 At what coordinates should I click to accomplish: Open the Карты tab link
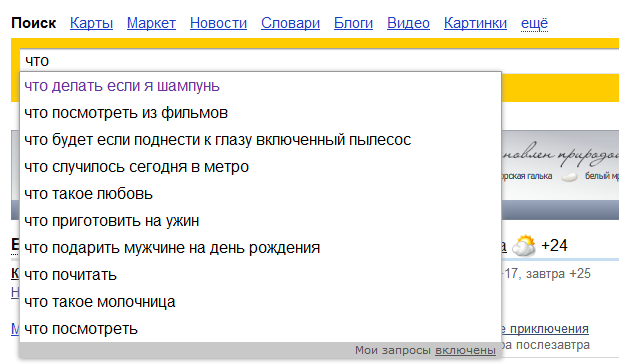point(91,23)
